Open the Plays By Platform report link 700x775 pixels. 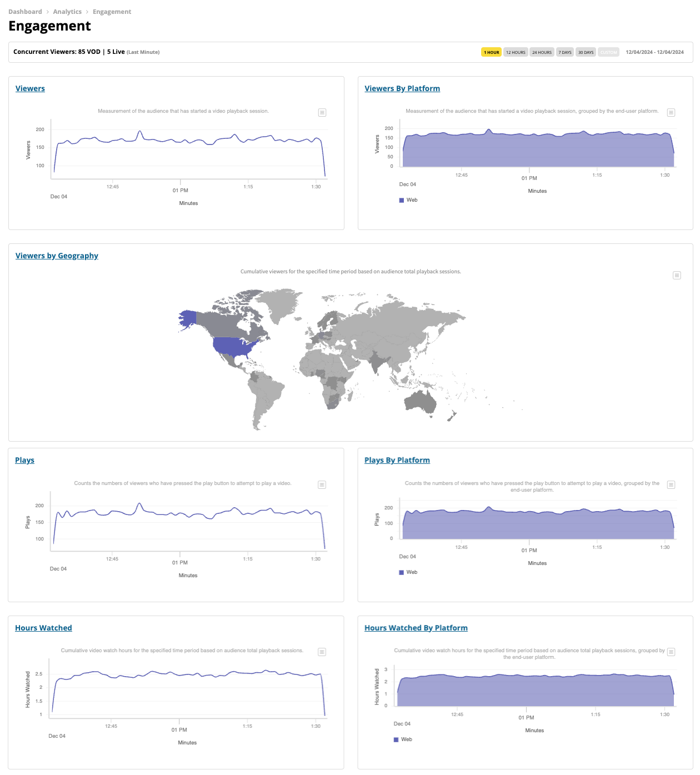coord(397,460)
